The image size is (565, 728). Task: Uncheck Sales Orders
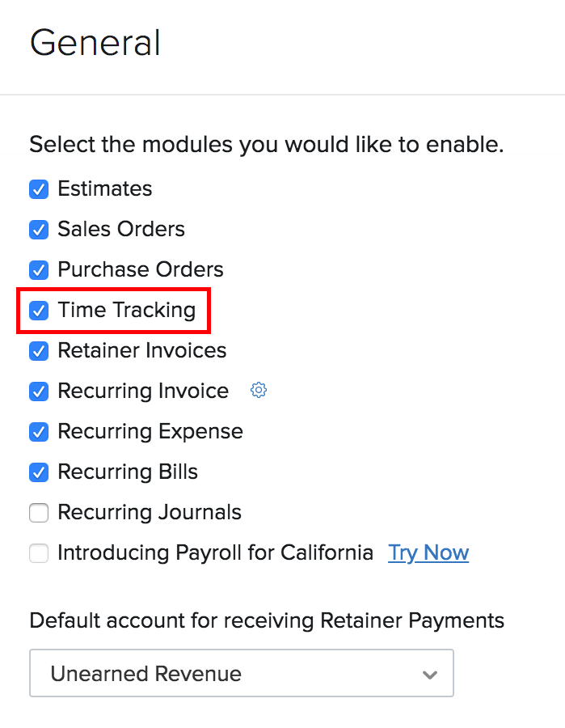coord(39,230)
